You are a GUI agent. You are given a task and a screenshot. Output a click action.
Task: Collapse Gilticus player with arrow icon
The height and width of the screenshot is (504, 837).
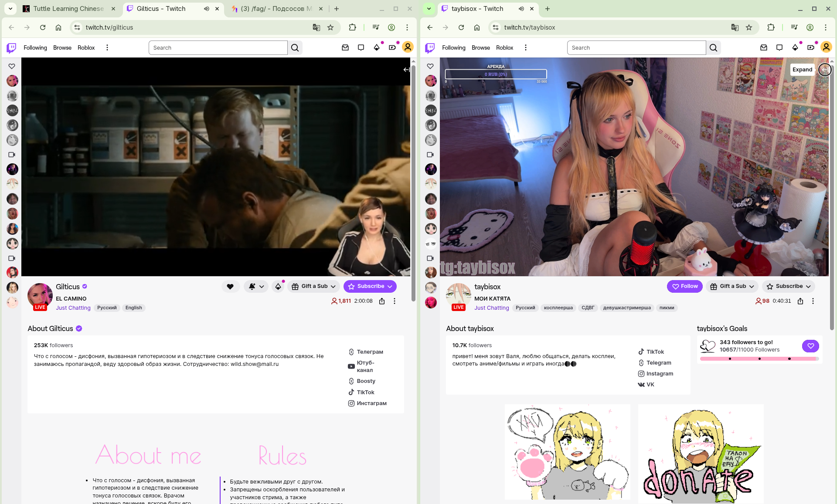406,70
